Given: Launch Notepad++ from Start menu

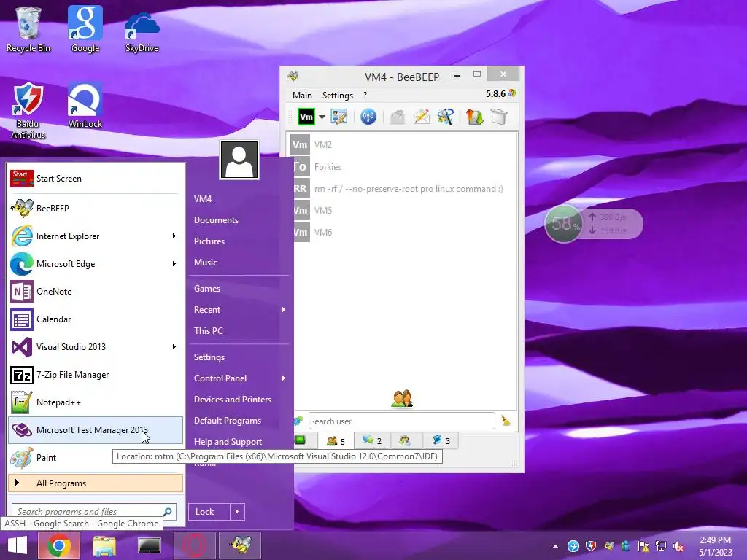Looking at the screenshot, I should pos(96,402).
